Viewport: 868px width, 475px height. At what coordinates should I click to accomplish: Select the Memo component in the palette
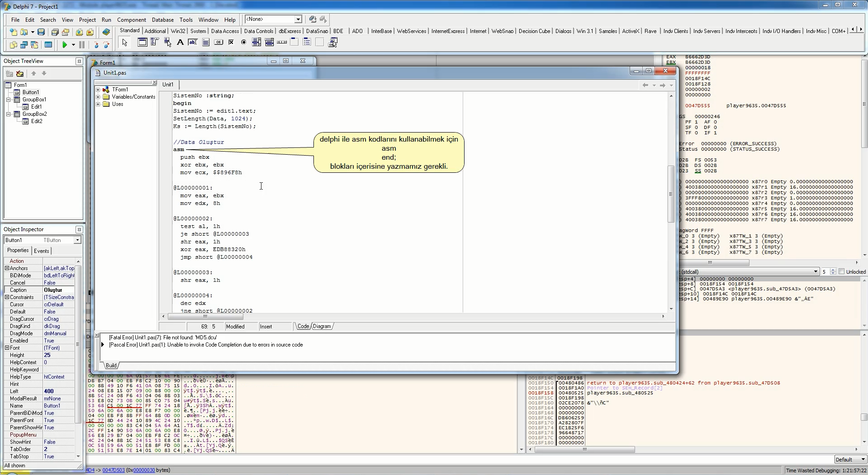pos(205,43)
